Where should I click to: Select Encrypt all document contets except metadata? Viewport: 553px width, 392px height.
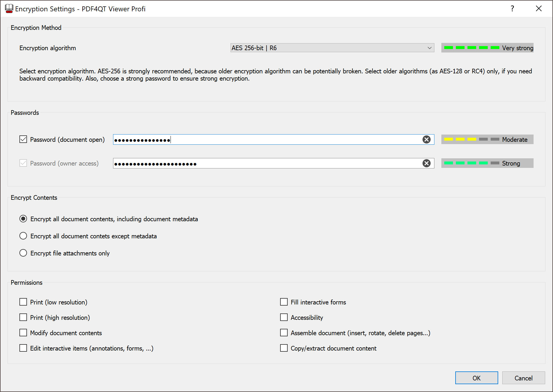click(x=23, y=236)
